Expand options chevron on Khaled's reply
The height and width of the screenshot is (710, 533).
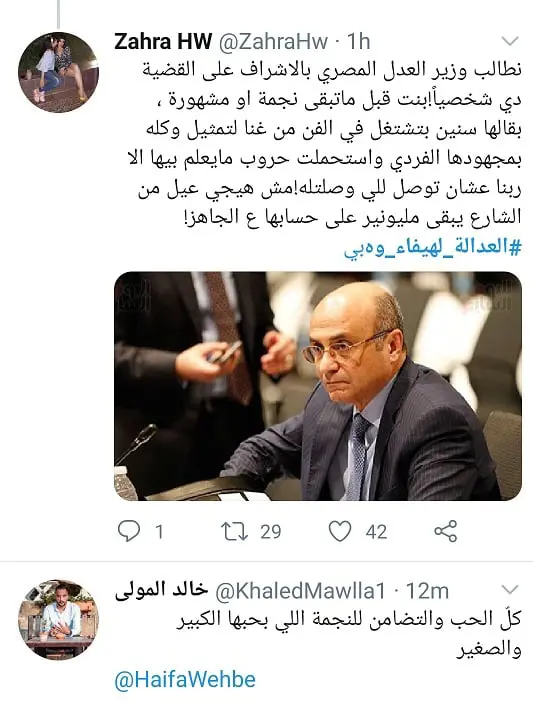coord(510,590)
